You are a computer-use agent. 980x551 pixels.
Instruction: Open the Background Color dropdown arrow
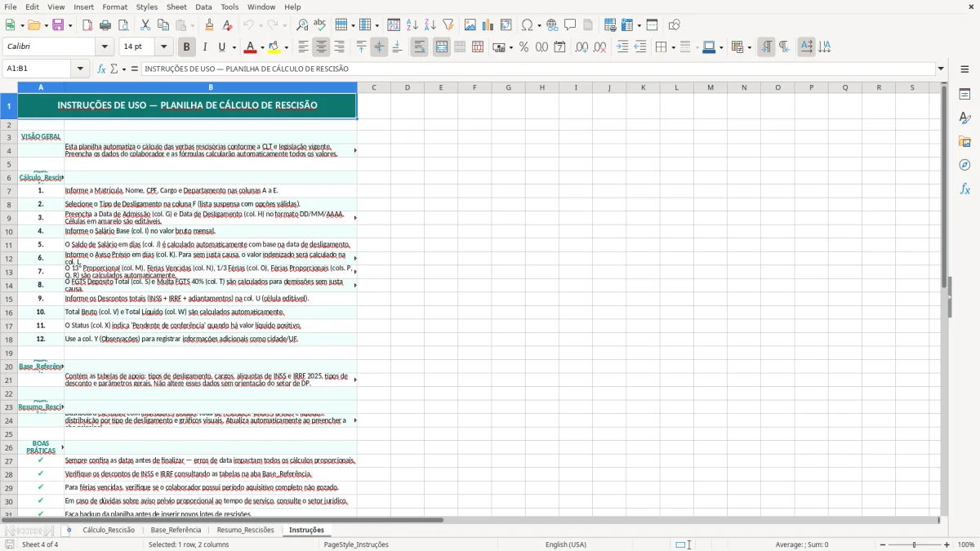[x=286, y=47]
